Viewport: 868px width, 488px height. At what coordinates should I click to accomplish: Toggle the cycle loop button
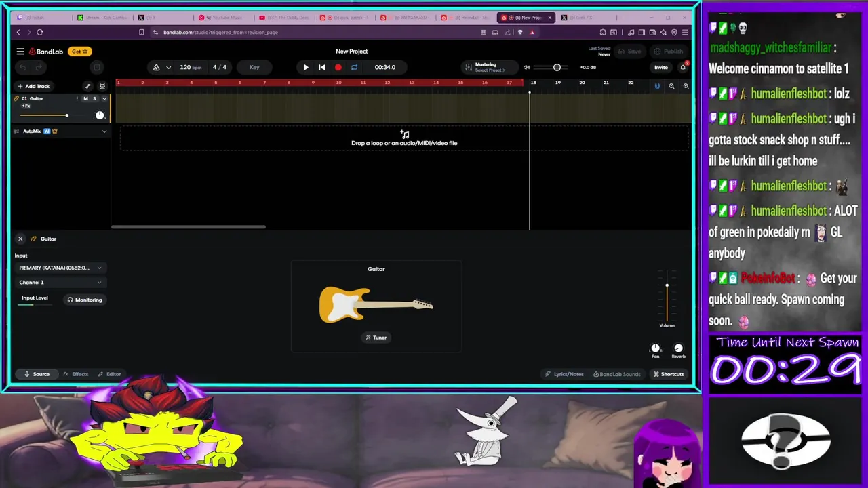pyautogui.click(x=354, y=67)
